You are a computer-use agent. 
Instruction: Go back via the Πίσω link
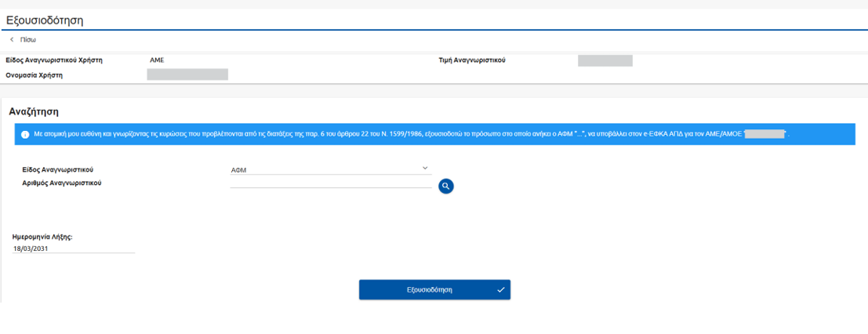(27, 39)
